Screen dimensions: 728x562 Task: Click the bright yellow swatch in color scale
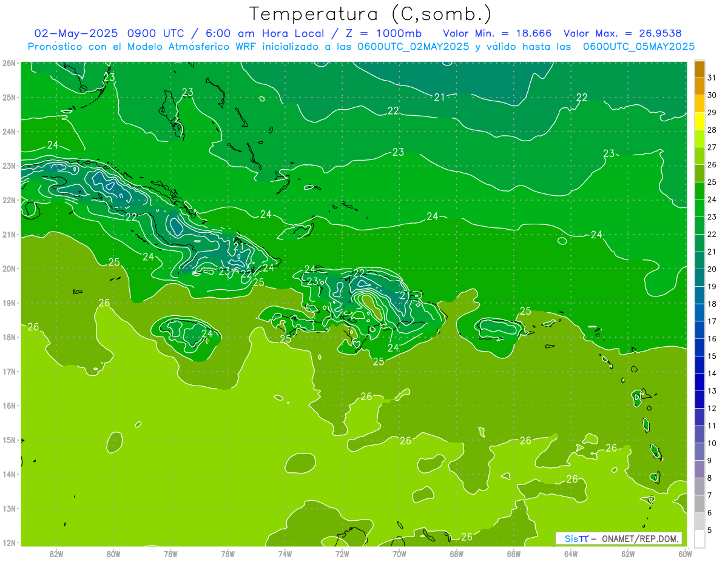699,121
